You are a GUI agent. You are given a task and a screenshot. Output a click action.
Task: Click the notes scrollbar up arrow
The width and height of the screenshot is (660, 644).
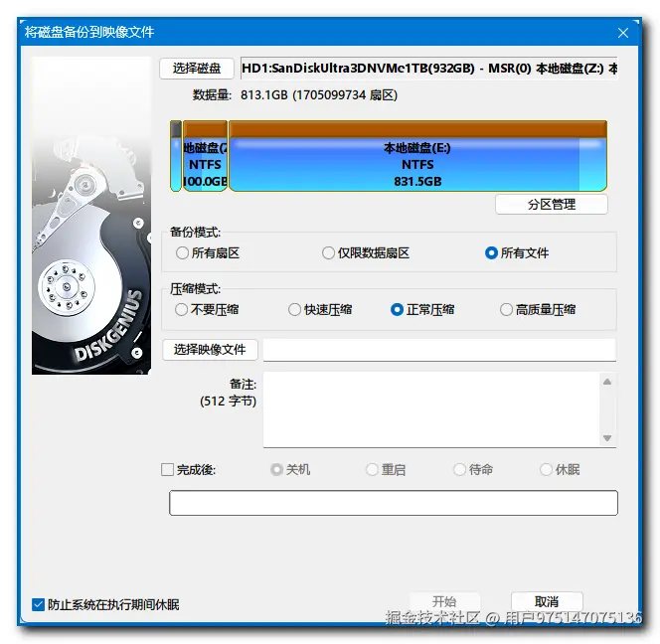tap(607, 382)
